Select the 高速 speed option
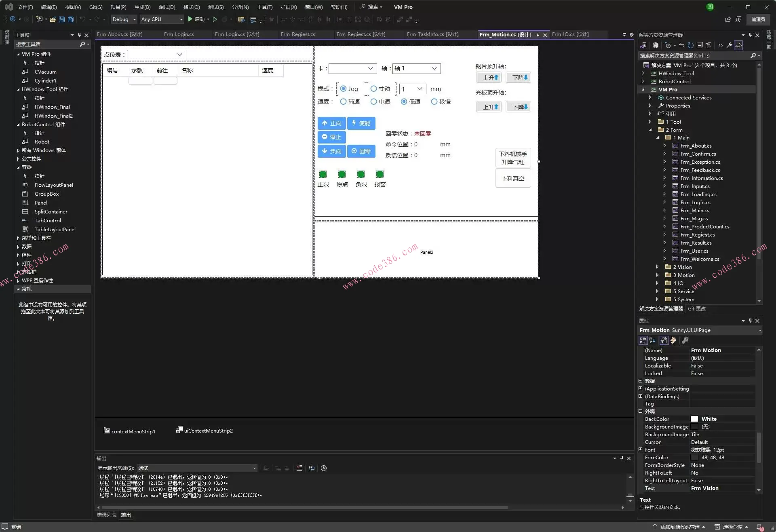776x532 pixels. tap(343, 102)
